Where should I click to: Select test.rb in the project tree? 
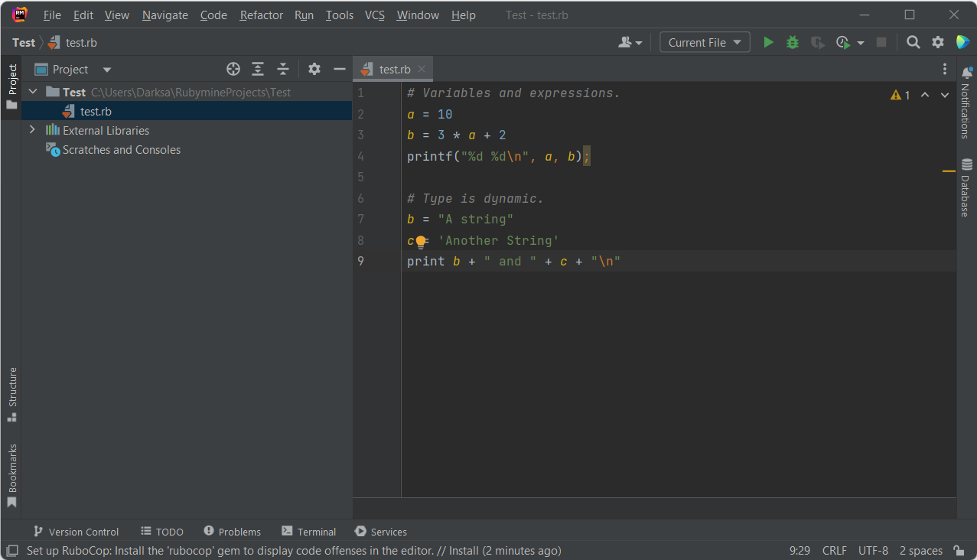96,112
